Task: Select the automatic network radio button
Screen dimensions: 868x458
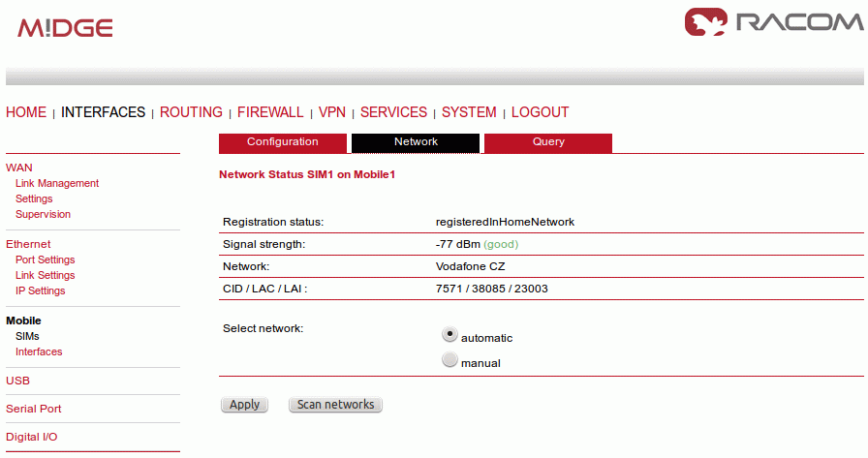Action: point(449,334)
